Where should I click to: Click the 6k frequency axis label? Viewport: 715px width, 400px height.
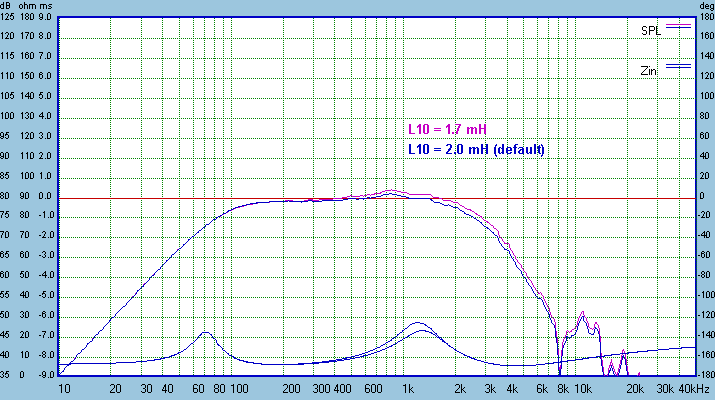541,388
